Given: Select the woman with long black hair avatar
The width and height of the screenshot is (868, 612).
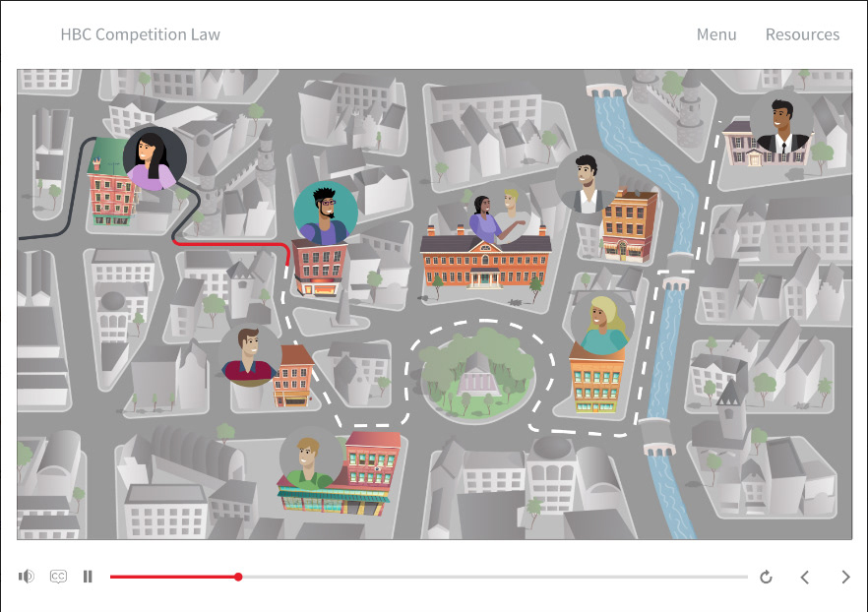Looking at the screenshot, I should [155, 158].
